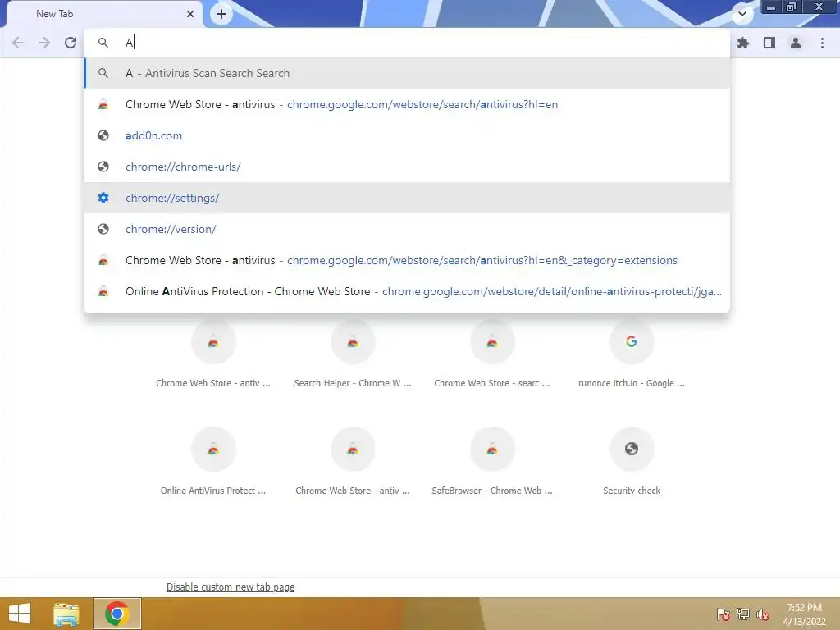
Task: Toggle the side panel icon
Action: pyautogui.click(x=769, y=43)
